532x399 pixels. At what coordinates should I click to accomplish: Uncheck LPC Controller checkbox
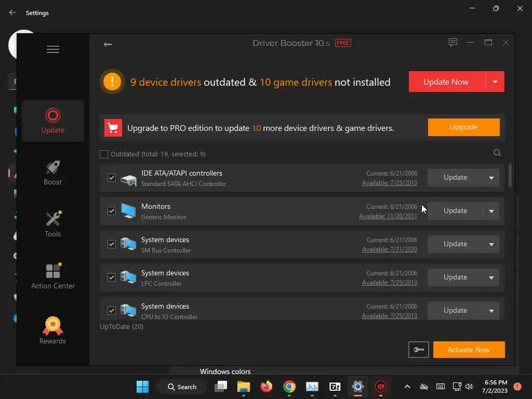coord(112,277)
